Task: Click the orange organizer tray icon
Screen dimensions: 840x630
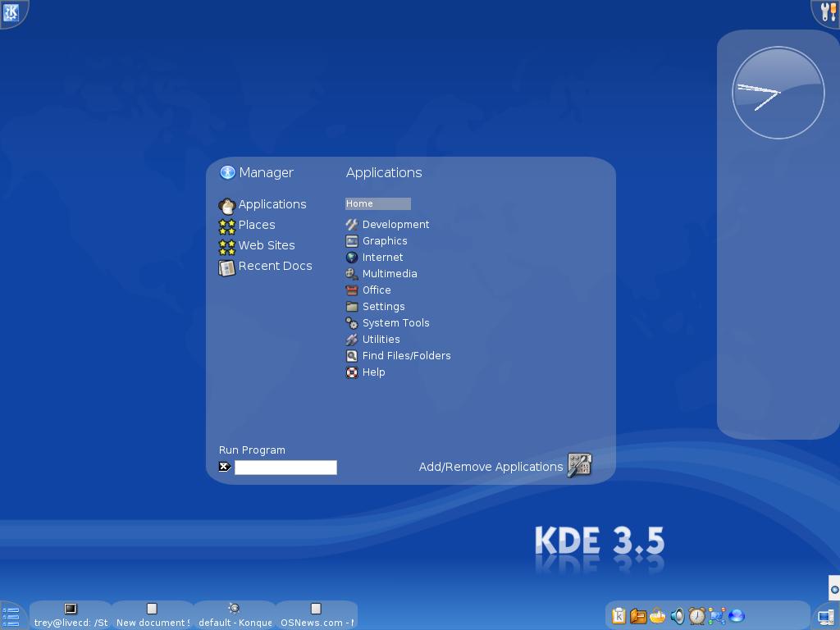Action: point(638,616)
